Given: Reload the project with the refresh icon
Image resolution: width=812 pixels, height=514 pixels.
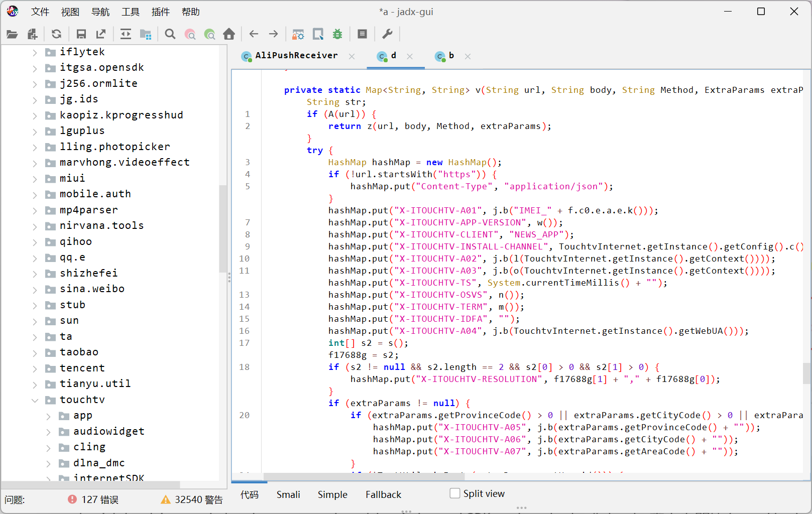Looking at the screenshot, I should click(x=56, y=34).
